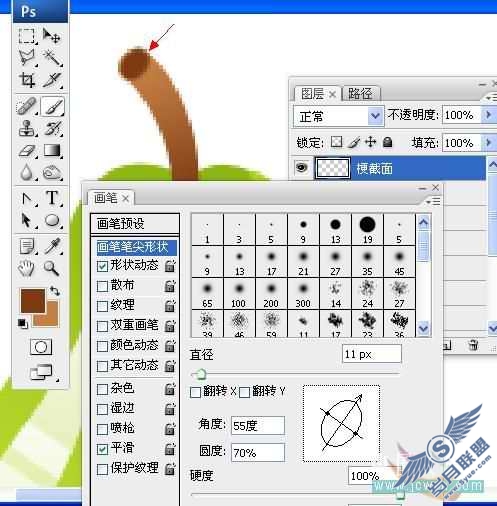Screen dimensions: 497x506
Task: Select the Eraser tool
Action: [x=27, y=151]
